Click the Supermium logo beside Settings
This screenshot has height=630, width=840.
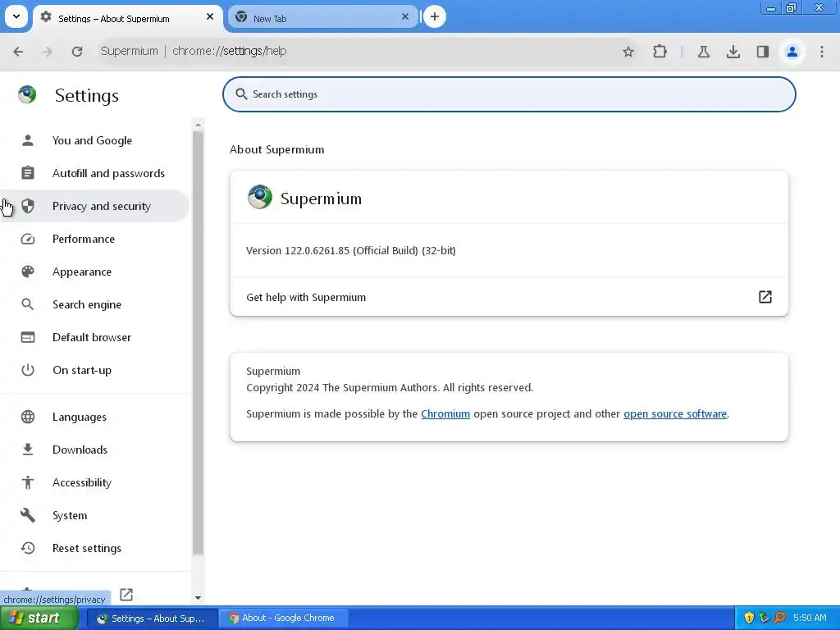[27, 95]
